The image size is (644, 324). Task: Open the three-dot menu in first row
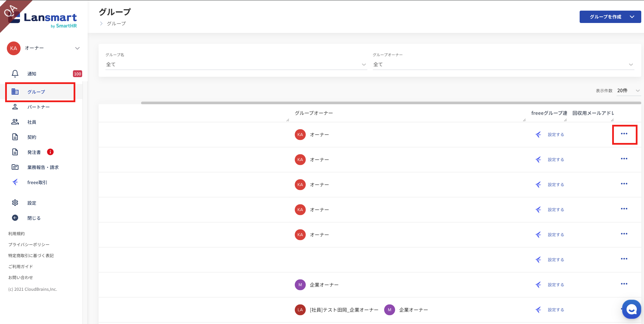pyautogui.click(x=624, y=134)
